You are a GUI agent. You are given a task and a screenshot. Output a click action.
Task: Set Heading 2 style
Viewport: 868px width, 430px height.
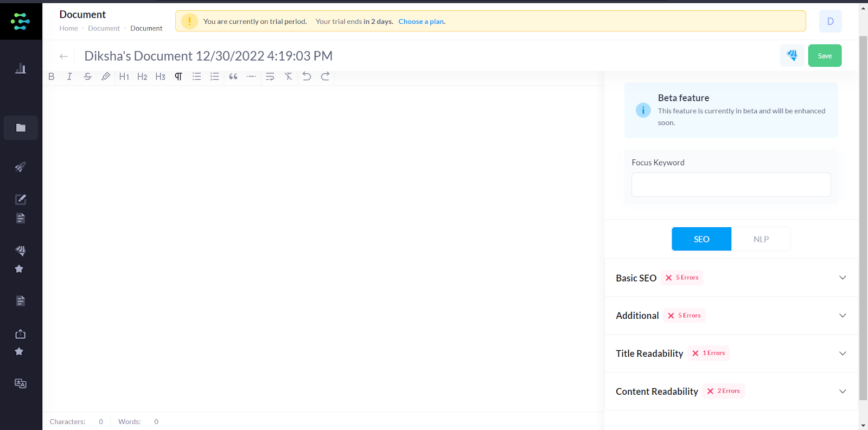[142, 76]
